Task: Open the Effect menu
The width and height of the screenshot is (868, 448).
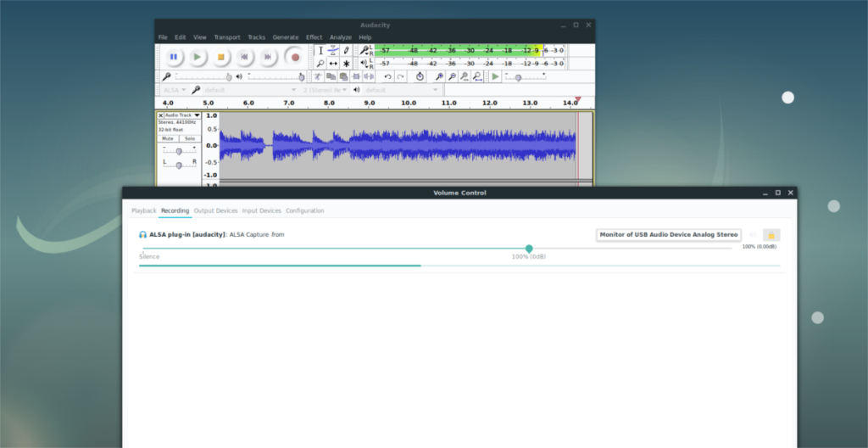Action: point(314,37)
